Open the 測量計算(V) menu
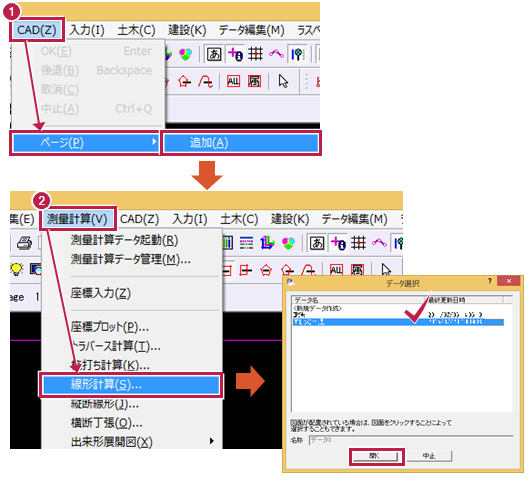This screenshot has height=491, width=528. click(x=77, y=219)
